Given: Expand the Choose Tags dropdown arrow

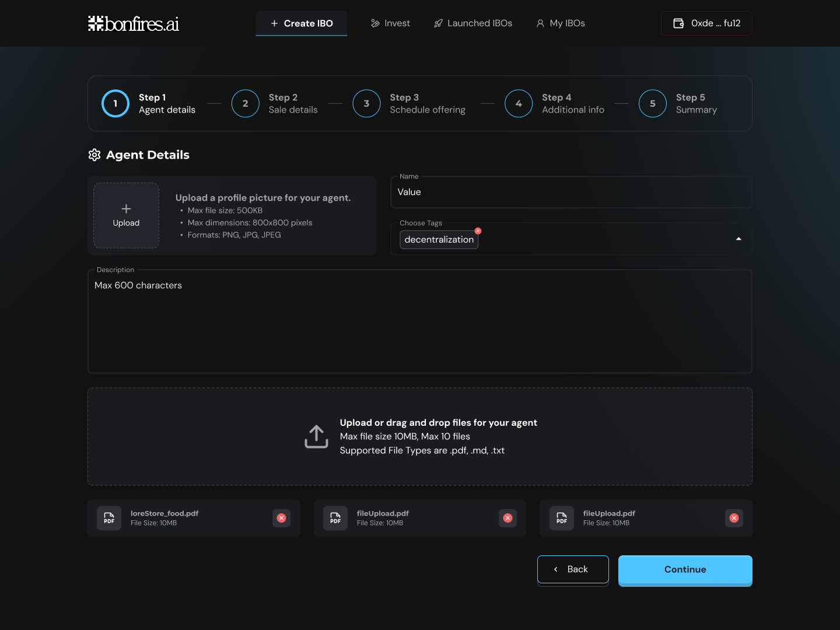Looking at the screenshot, I should (738, 239).
